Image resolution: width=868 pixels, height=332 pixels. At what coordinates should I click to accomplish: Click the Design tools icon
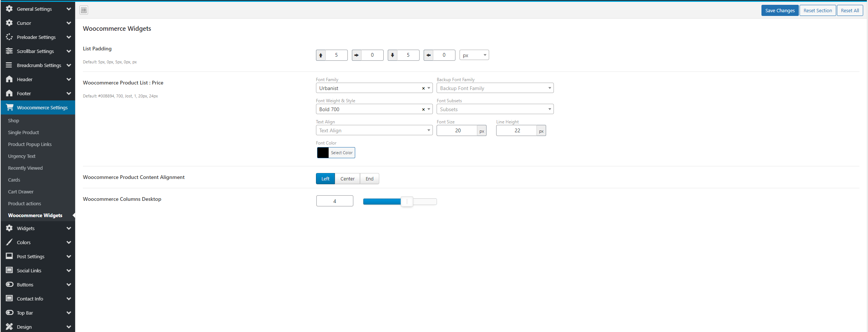coord(9,327)
